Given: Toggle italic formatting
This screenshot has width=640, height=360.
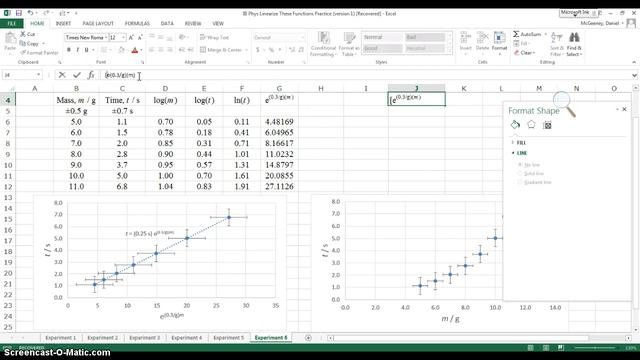Looking at the screenshot, I should pyautogui.click(x=78, y=50).
